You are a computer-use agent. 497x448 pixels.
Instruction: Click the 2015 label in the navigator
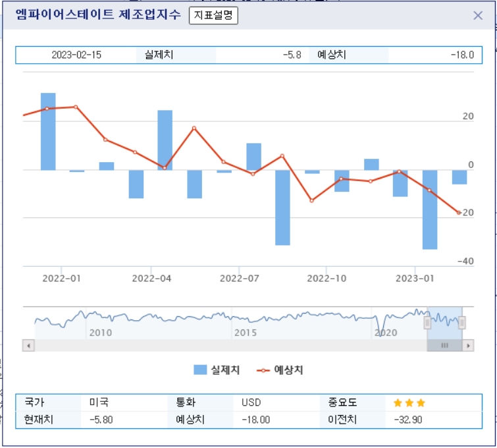246,333
